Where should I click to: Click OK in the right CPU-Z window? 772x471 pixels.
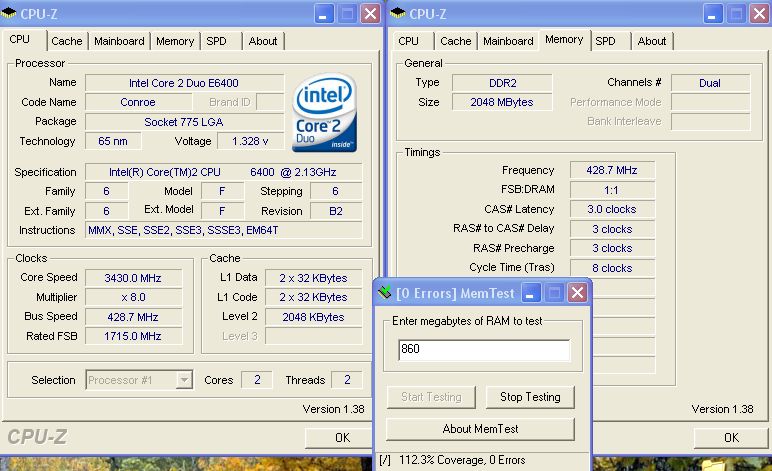[730, 437]
